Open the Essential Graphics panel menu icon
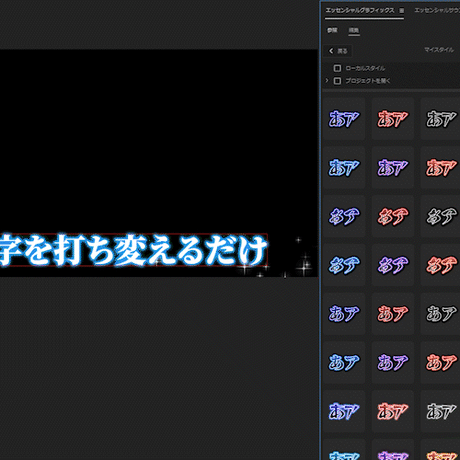460x460 pixels. click(402, 11)
